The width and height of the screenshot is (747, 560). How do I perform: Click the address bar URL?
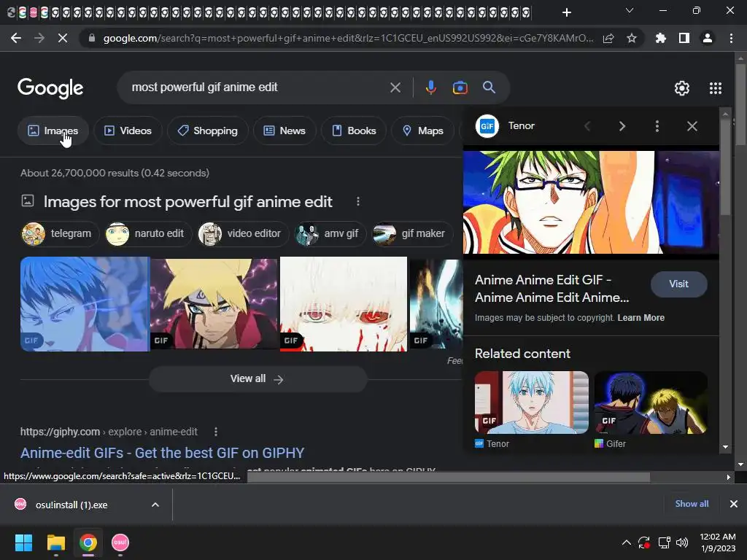pyautogui.click(x=348, y=38)
